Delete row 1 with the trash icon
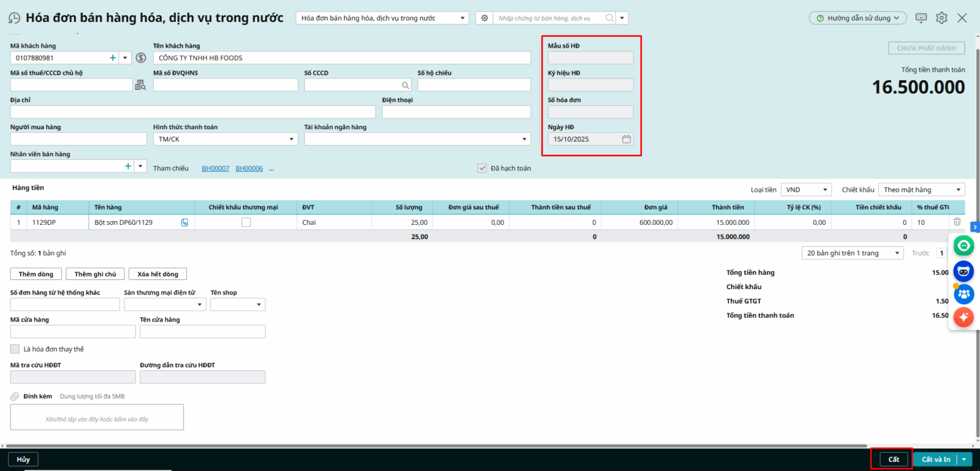 point(957,222)
